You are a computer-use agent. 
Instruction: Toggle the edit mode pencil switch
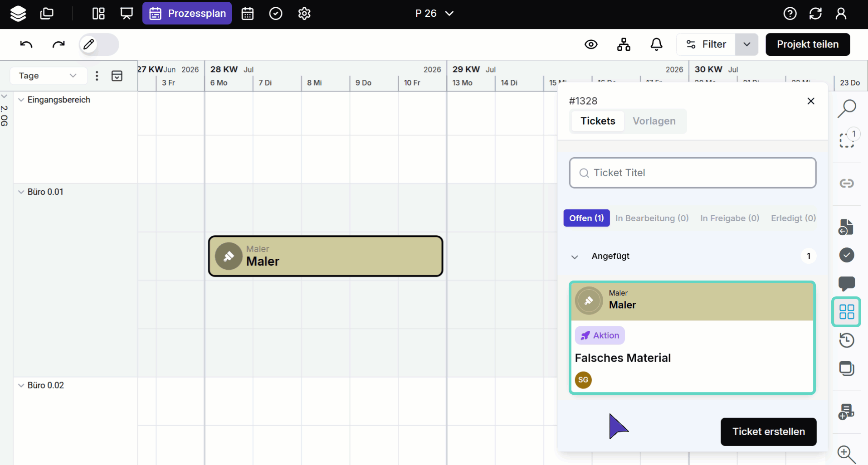[99, 44]
